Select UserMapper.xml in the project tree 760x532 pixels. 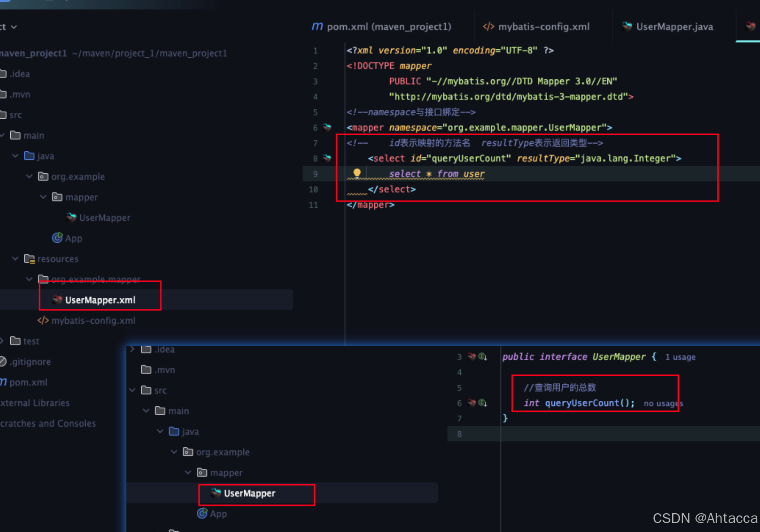100,300
